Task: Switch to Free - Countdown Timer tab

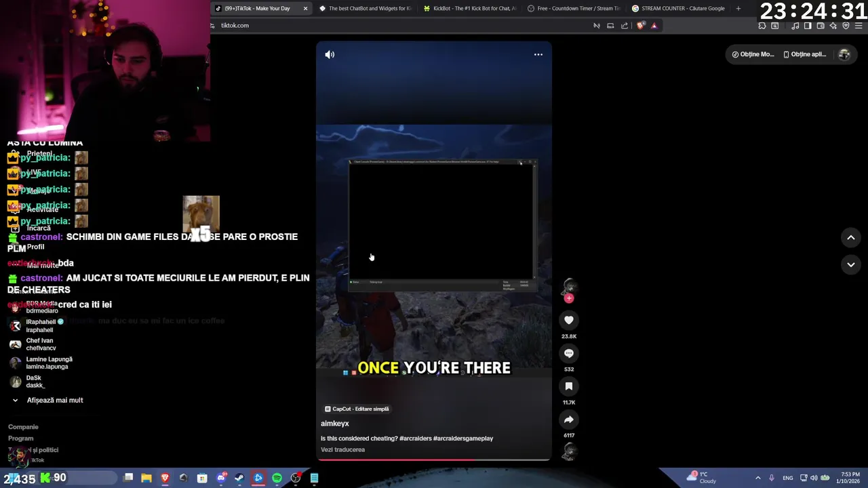Action: point(574,9)
